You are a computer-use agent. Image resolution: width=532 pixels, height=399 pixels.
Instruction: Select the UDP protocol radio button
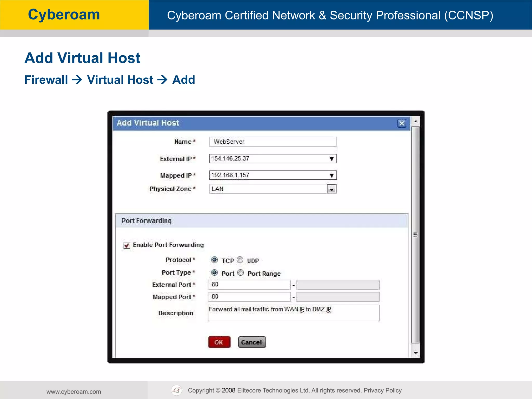[x=240, y=260]
